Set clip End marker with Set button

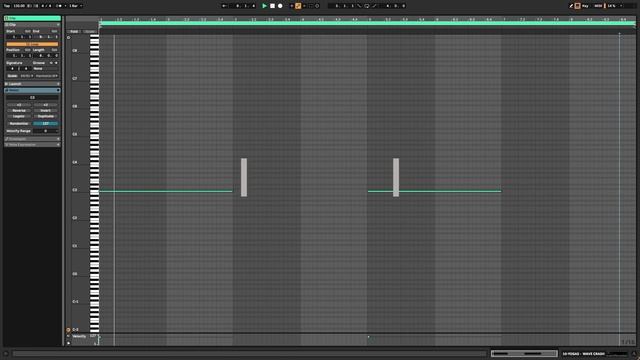coord(54,31)
